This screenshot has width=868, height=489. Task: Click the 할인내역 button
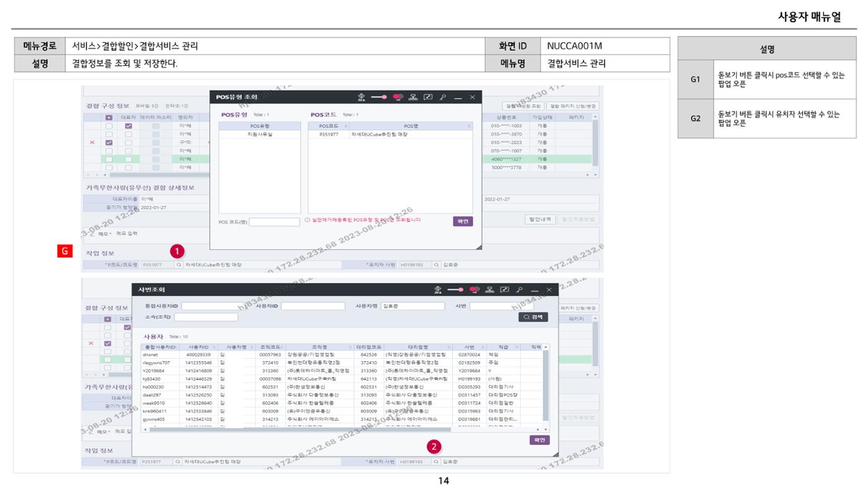[539, 219]
